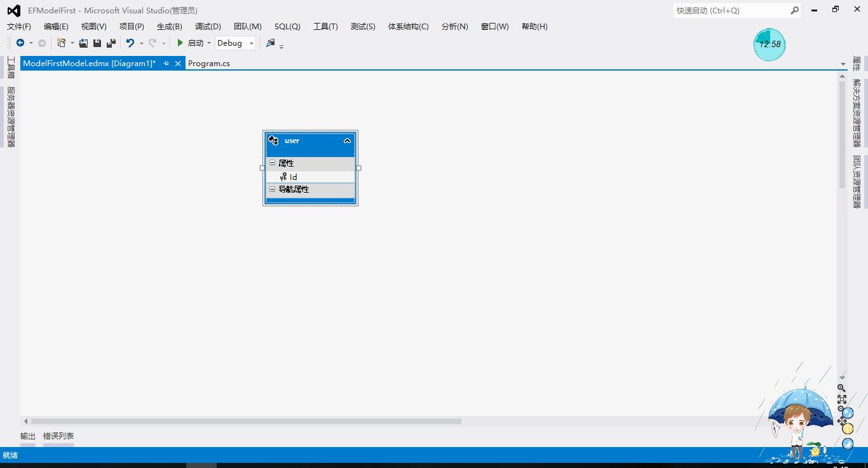The image size is (868, 468).
Task: Open the 窗口(W) menu
Action: coord(495,26)
